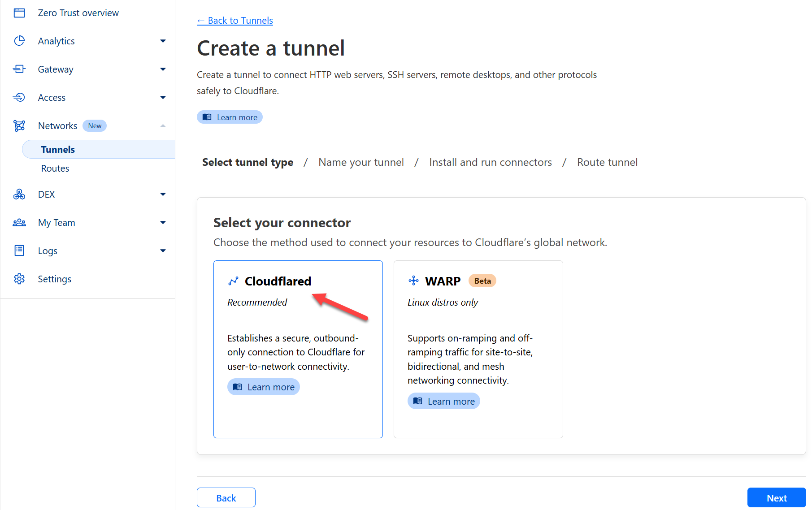The image size is (812, 510).
Task: Click the Name your tunnel step
Action: coord(361,162)
